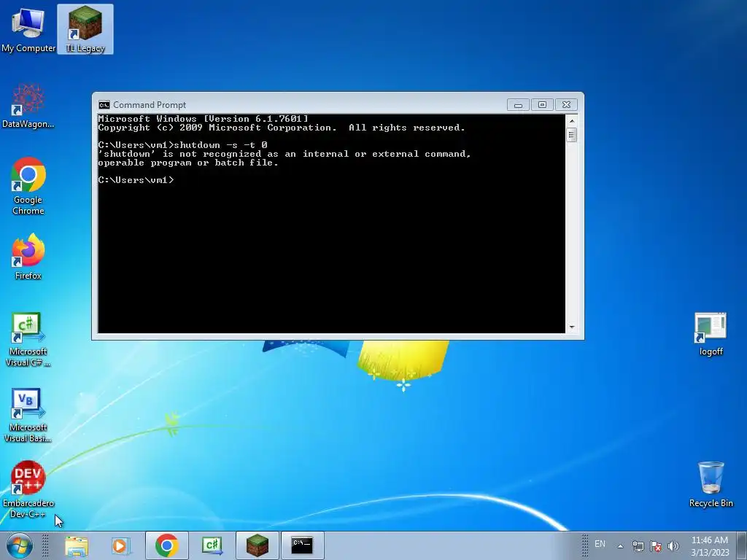Open Windows Media Player from the taskbar
747x560 pixels.
pos(120,545)
